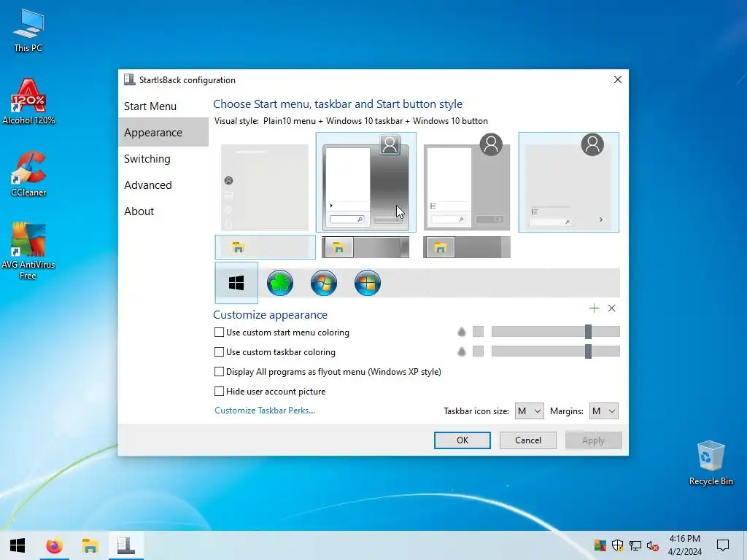
Task: Click the OK button
Action: [462, 440]
